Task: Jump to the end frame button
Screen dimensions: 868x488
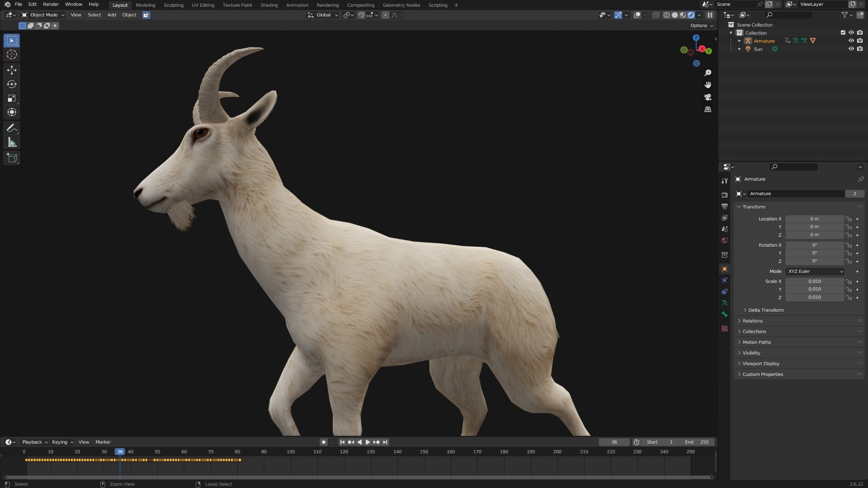Action: pos(385,442)
